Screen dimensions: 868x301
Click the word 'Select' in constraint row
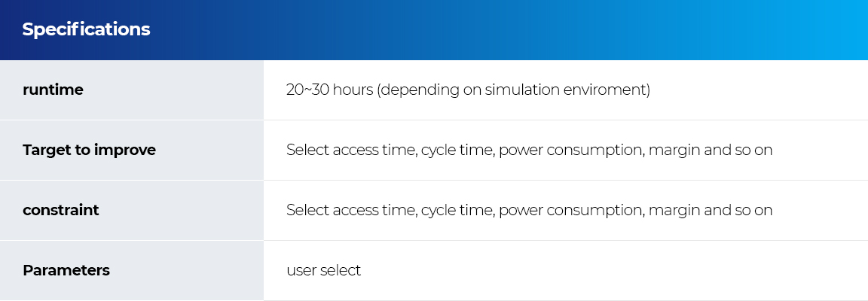coord(307,210)
